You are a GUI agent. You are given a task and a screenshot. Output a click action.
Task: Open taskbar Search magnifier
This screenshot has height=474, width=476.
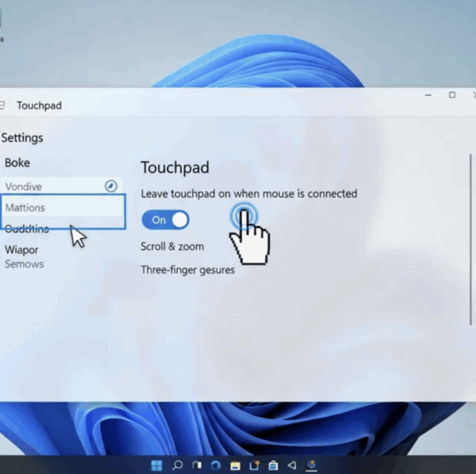[x=178, y=465]
